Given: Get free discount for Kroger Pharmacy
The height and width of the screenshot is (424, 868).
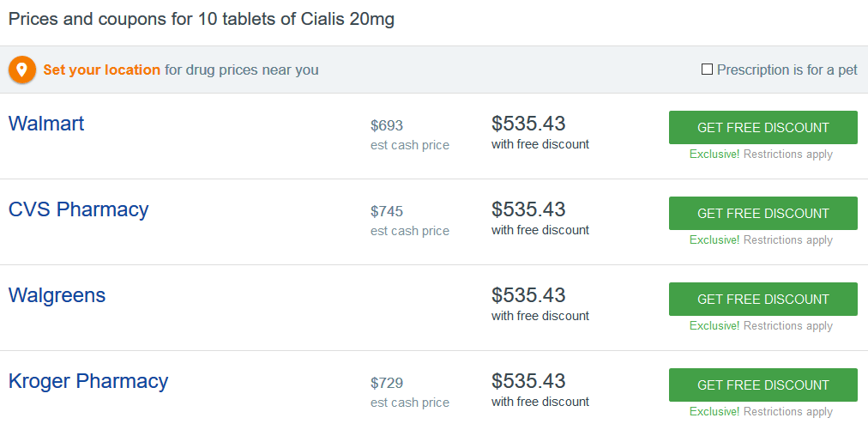Looking at the screenshot, I should coord(763,385).
